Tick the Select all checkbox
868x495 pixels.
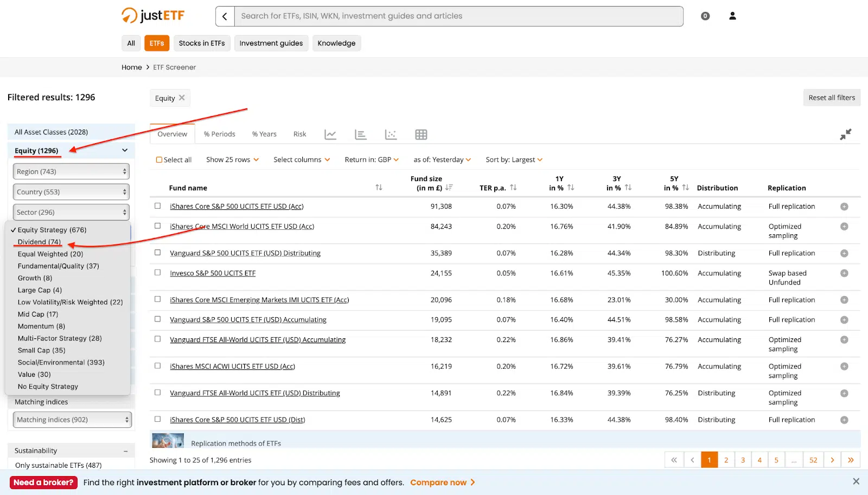pos(159,160)
